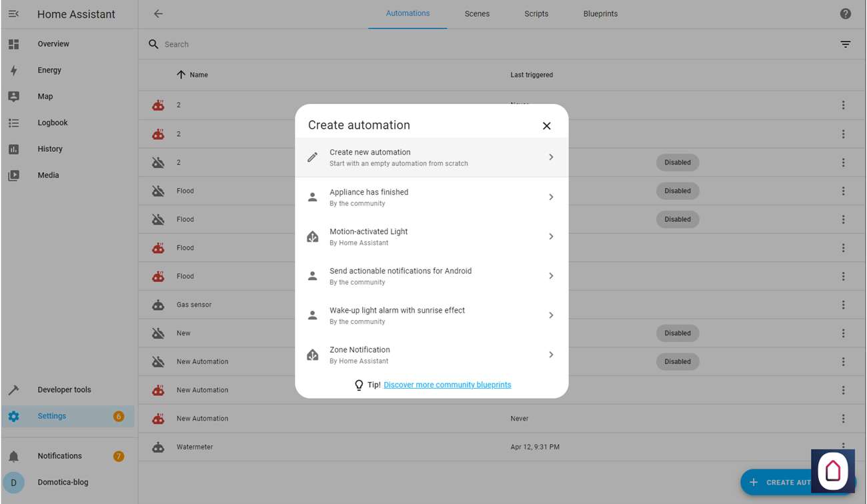Collapse the Home Assistant sidebar menu icon
The height and width of the screenshot is (504, 867).
[13, 14]
